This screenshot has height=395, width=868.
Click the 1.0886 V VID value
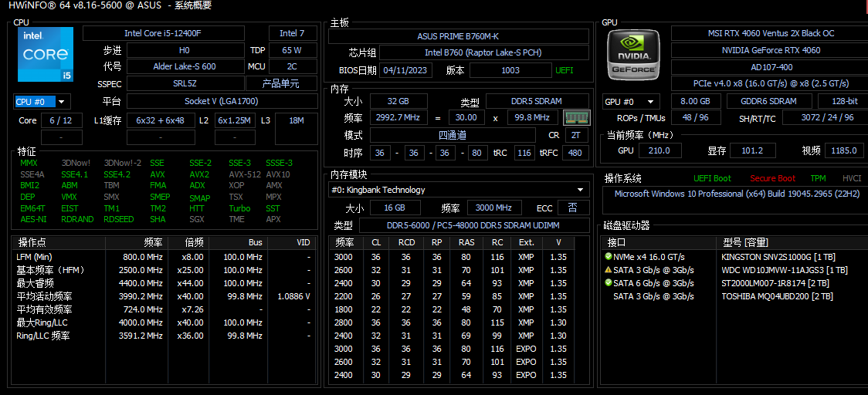coord(293,296)
